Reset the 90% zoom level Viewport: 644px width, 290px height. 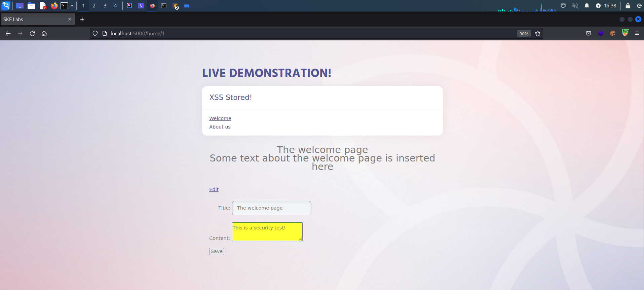click(524, 34)
